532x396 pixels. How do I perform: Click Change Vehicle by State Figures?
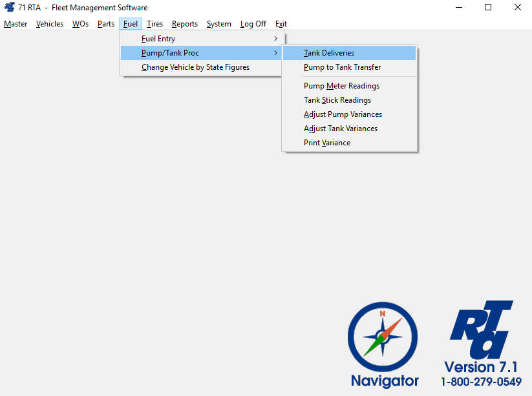click(195, 67)
